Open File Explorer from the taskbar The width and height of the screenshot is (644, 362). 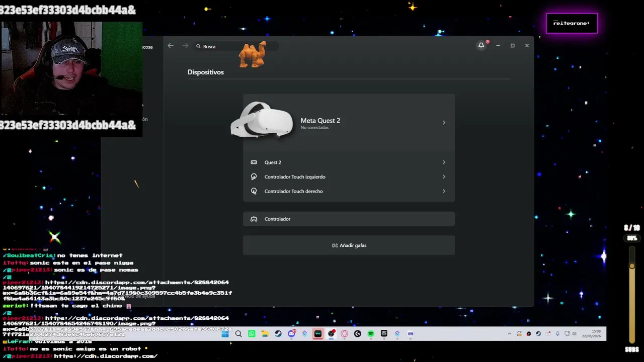click(265, 333)
